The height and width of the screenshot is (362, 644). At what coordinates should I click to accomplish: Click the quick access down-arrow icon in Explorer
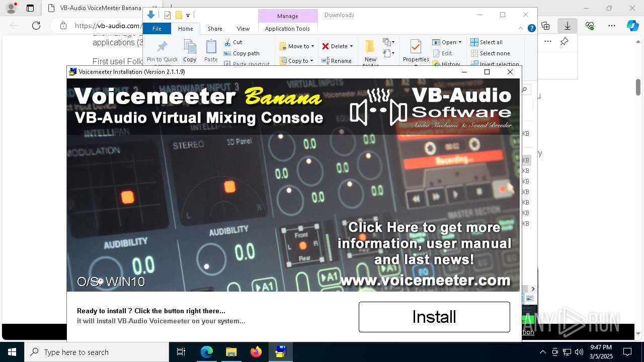(x=150, y=15)
